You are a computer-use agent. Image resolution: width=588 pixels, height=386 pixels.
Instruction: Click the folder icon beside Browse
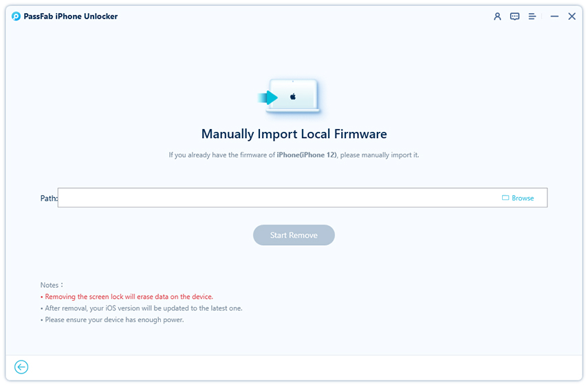(x=505, y=198)
